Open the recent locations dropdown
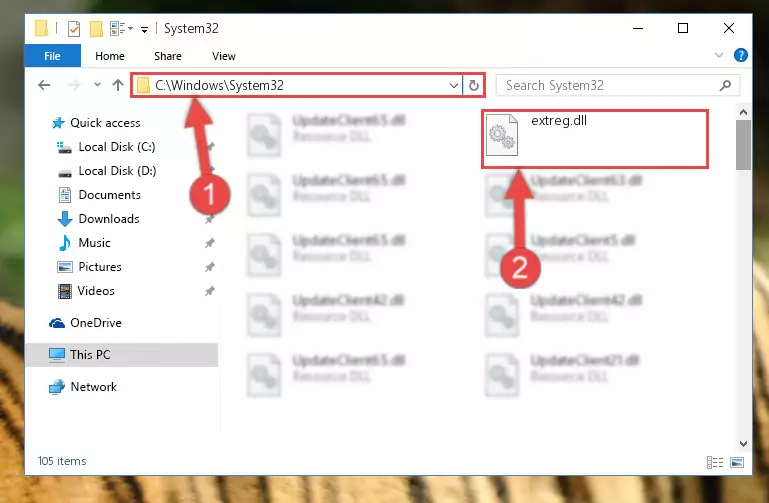 click(x=97, y=85)
